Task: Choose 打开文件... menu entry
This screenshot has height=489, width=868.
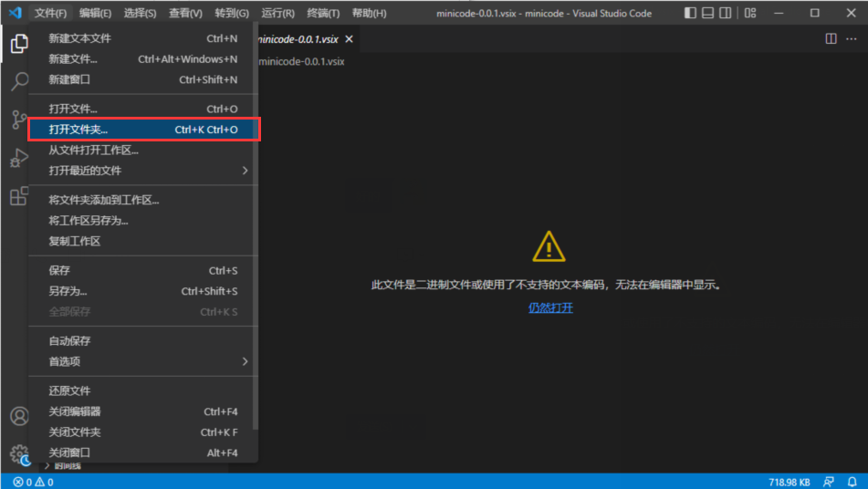Action: coord(142,109)
